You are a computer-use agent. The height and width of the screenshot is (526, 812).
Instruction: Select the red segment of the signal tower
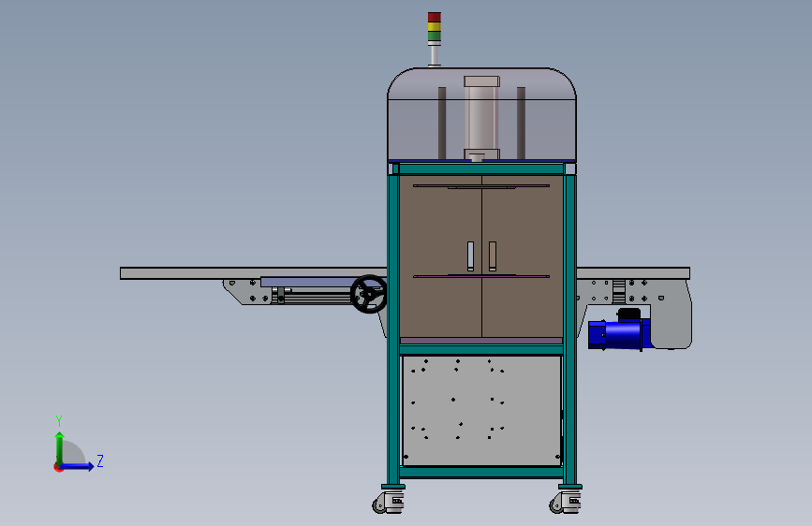tap(434, 17)
